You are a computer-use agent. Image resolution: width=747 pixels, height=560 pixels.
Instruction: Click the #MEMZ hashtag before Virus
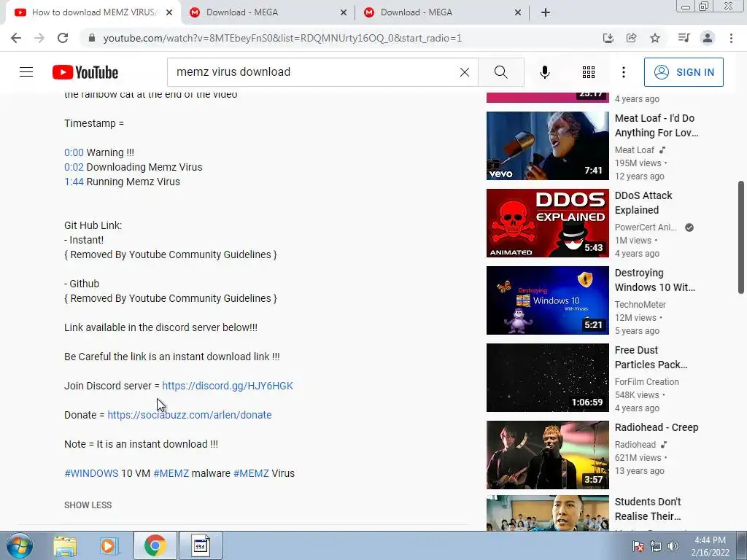pyautogui.click(x=251, y=473)
